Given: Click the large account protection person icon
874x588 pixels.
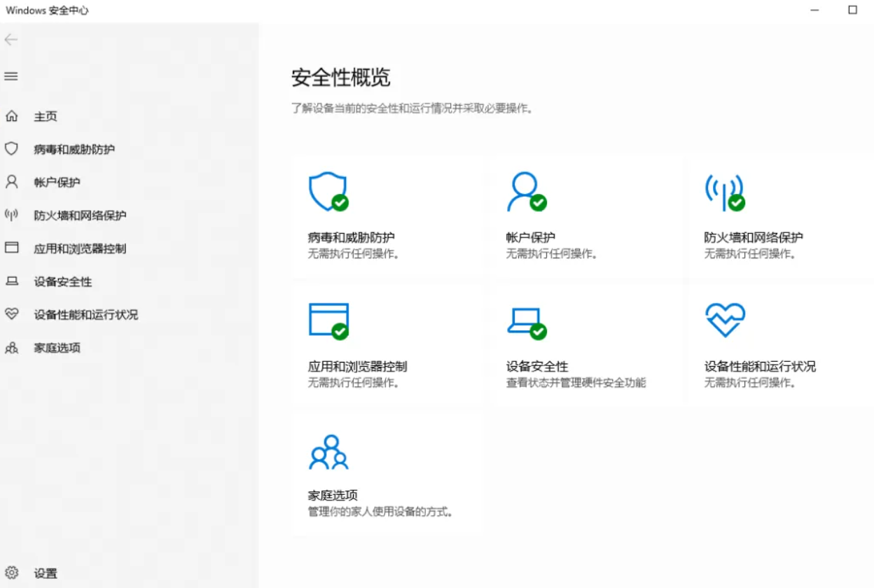Looking at the screenshot, I should tap(527, 191).
